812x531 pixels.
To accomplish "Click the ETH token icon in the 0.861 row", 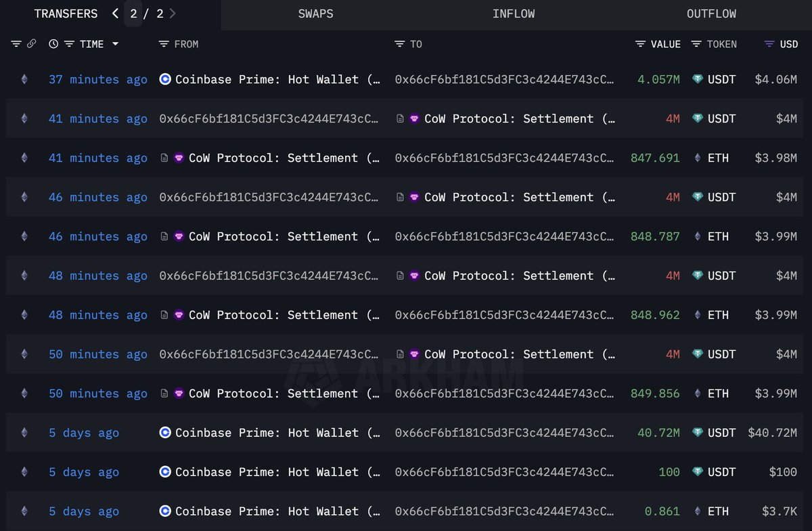I will click(x=698, y=511).
